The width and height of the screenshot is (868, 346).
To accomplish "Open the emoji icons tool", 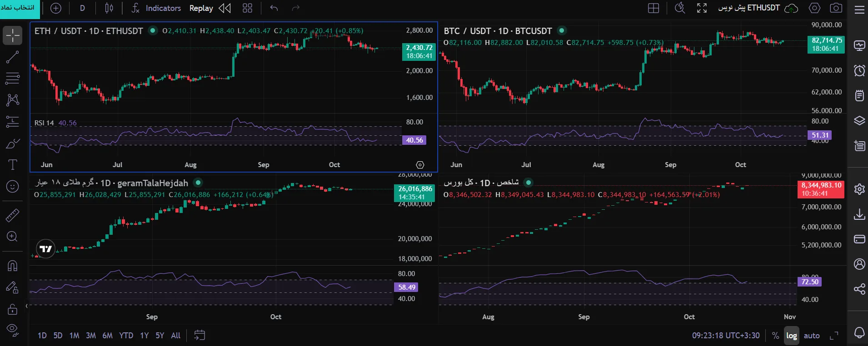I will pos(12,186).
